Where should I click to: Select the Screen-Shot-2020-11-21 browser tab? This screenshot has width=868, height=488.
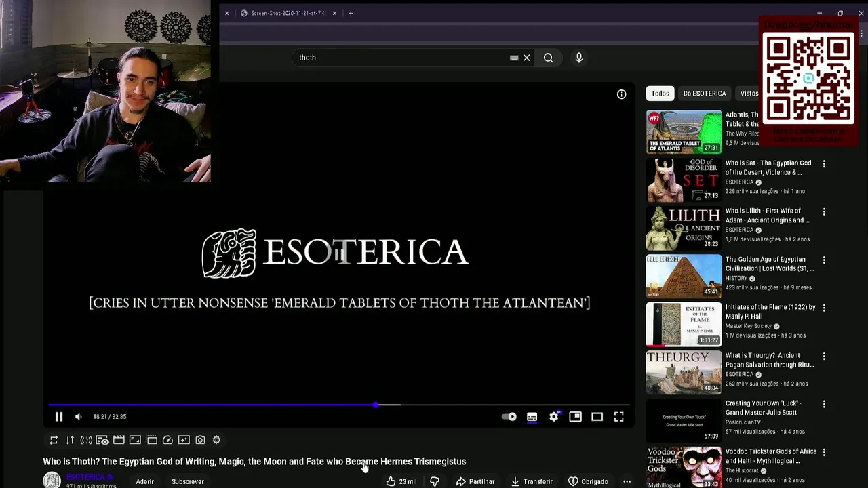click(288, 13)
